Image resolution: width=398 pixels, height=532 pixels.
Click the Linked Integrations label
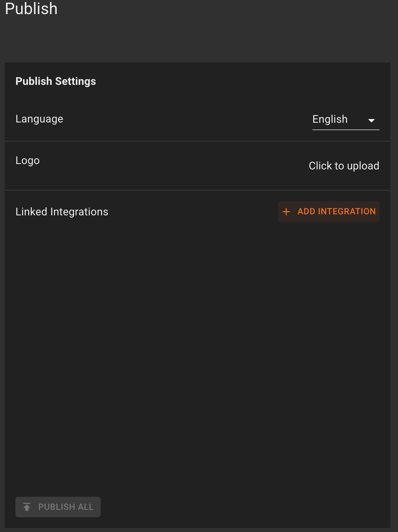[x=62, y=212]
